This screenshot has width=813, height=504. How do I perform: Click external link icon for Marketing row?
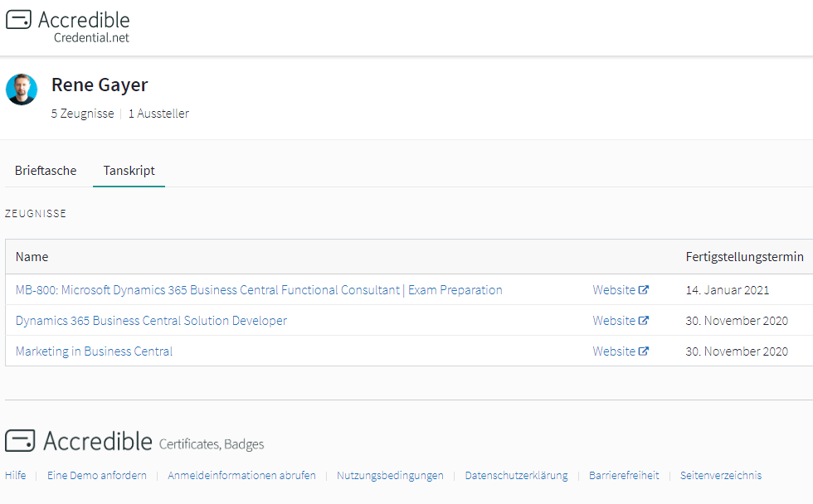[644, 351]
